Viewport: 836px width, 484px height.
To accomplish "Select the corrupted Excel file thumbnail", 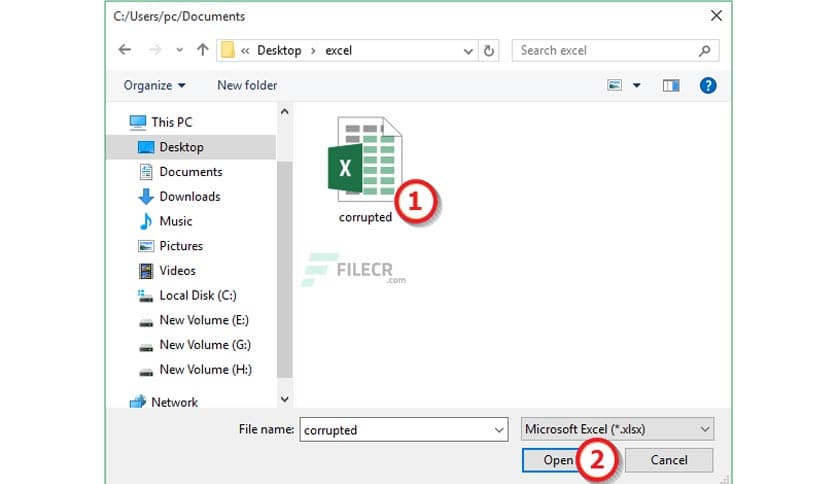I will coord(365,159).
